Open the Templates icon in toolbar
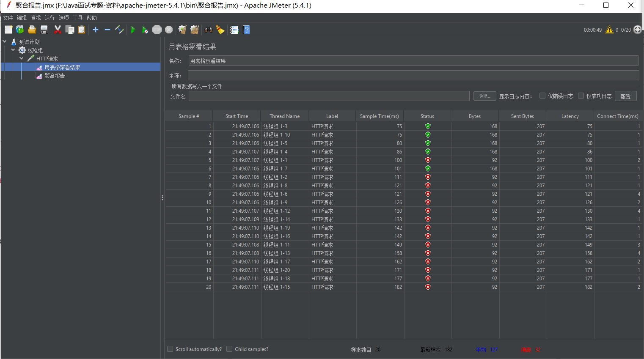 [20, 30]
